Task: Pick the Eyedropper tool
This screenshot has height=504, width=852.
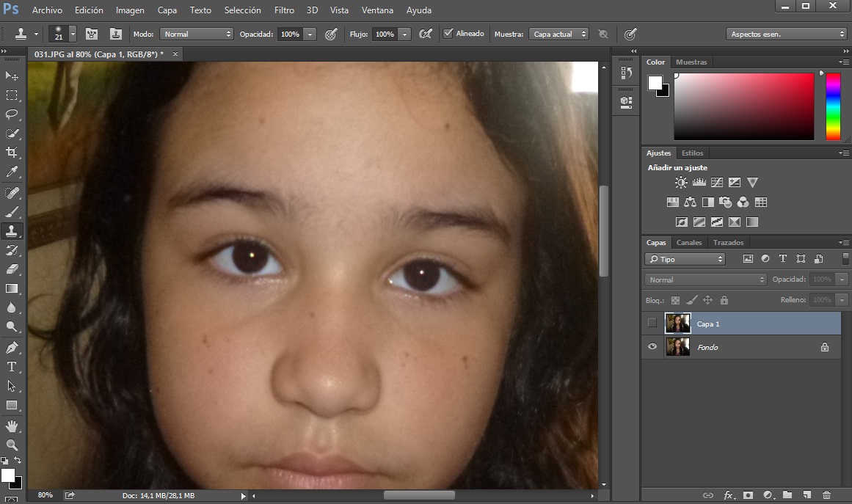Action: (11, 172)
